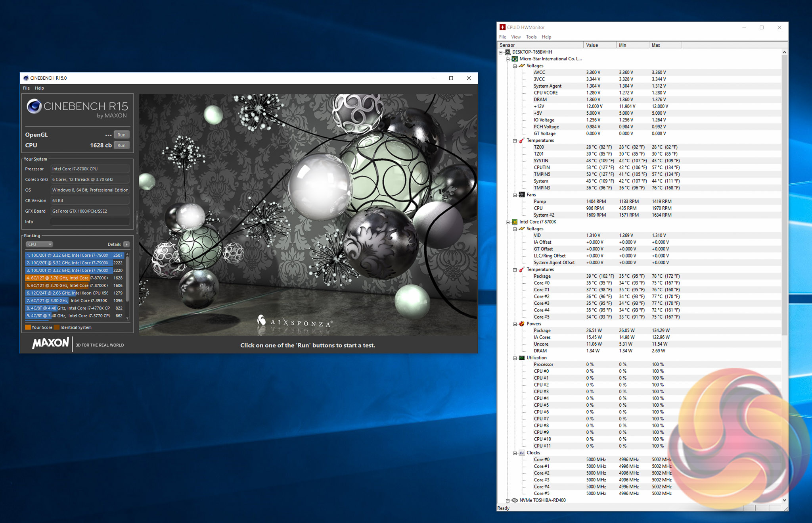Run the OpenGL benchmark test
The width and height of the screenshot is (812, 523).
(x=121, y=135)
